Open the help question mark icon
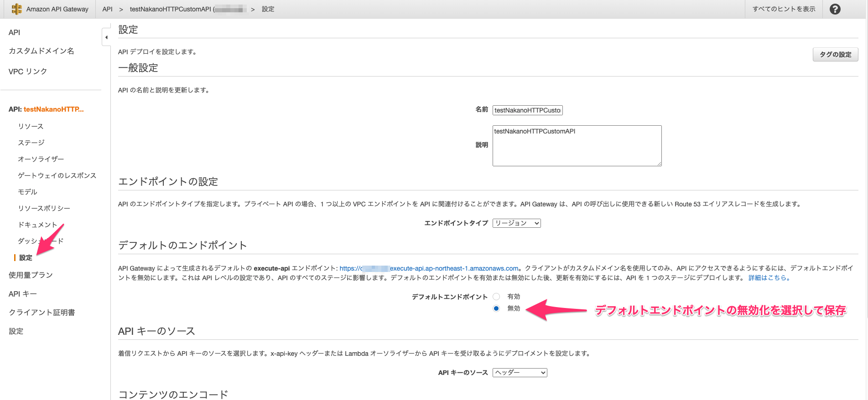Image resolution: width=868 pixels, height=400 pixels. [835, 9]
